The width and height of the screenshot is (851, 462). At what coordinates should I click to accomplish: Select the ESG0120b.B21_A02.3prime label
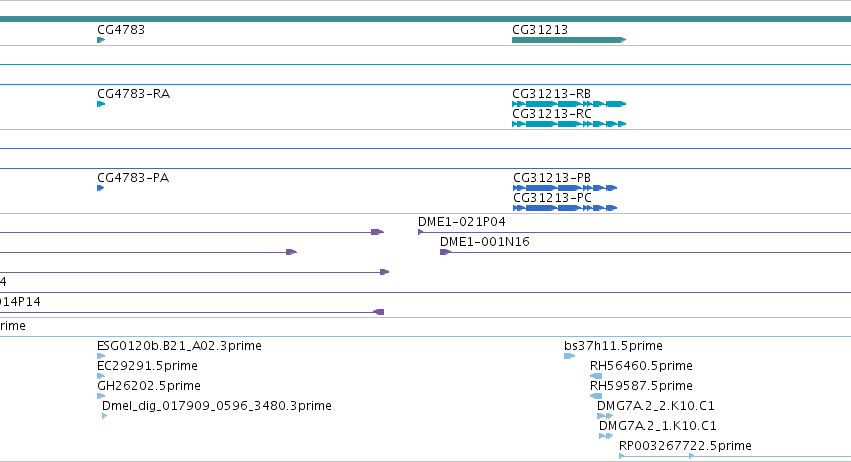pos(179,346)
